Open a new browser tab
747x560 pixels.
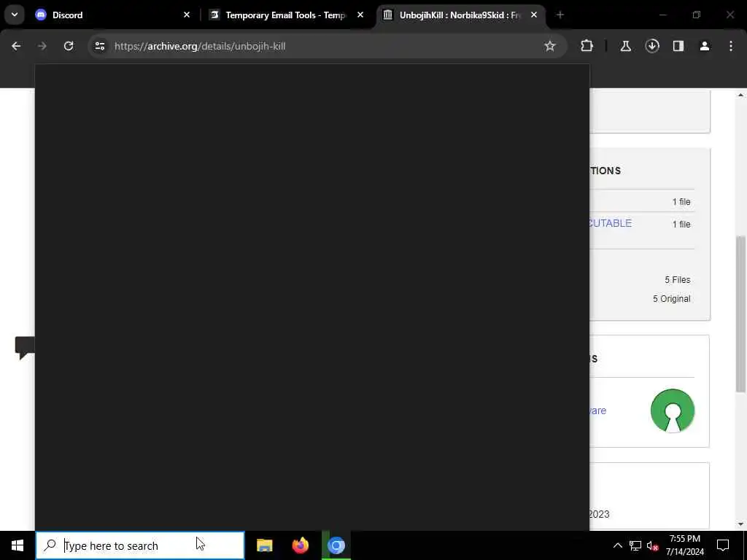(x=560, y=15)
